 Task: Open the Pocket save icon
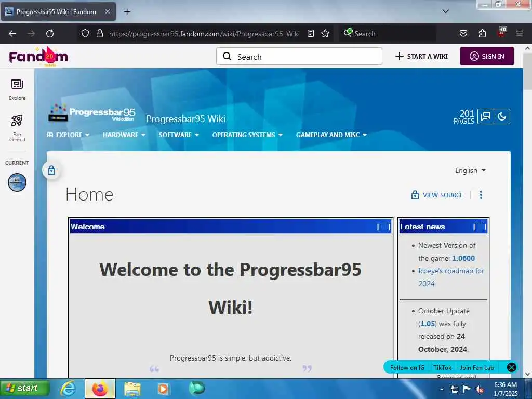[x=463, y=33]
